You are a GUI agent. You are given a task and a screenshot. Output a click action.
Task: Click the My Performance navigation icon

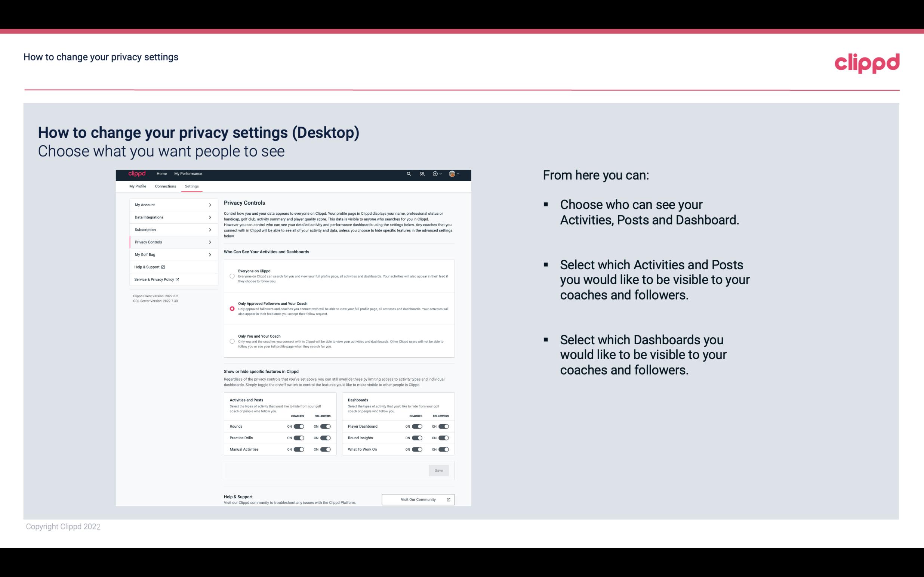[x=188, y=174]
